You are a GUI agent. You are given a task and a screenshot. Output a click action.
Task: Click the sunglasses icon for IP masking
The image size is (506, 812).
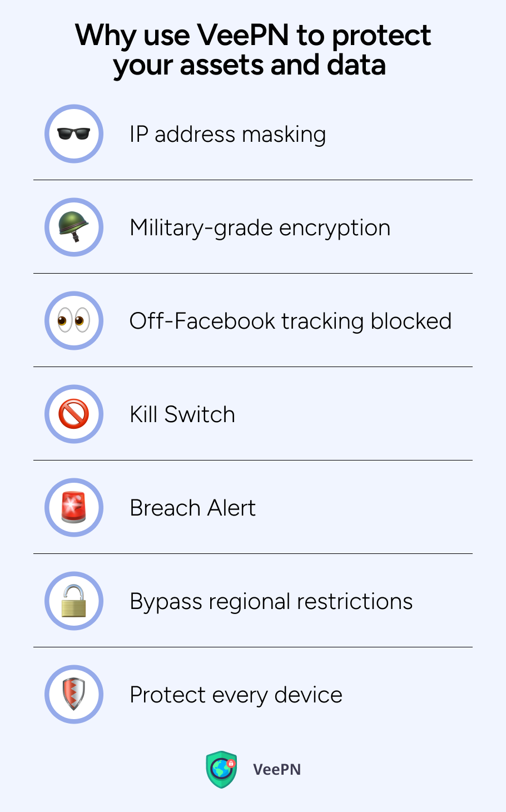click(x=74, y=134)
